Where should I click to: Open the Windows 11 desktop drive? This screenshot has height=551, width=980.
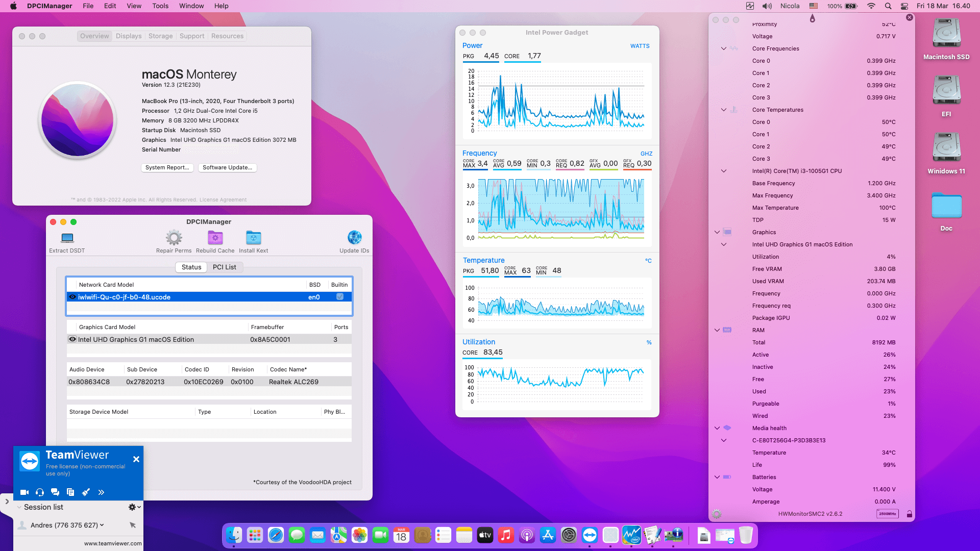pos(946,153)
